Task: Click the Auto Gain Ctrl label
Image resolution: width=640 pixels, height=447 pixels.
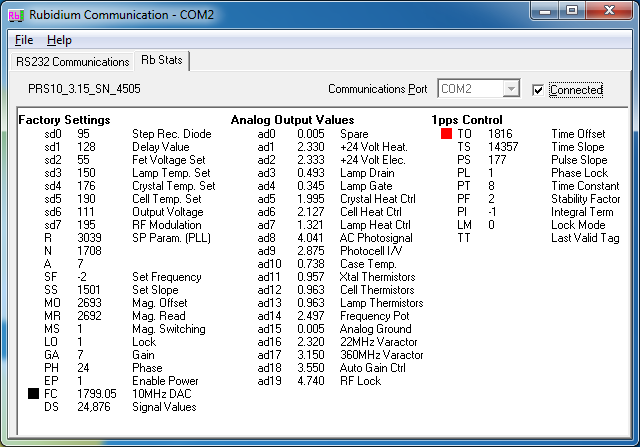Action: click(373, 368)
